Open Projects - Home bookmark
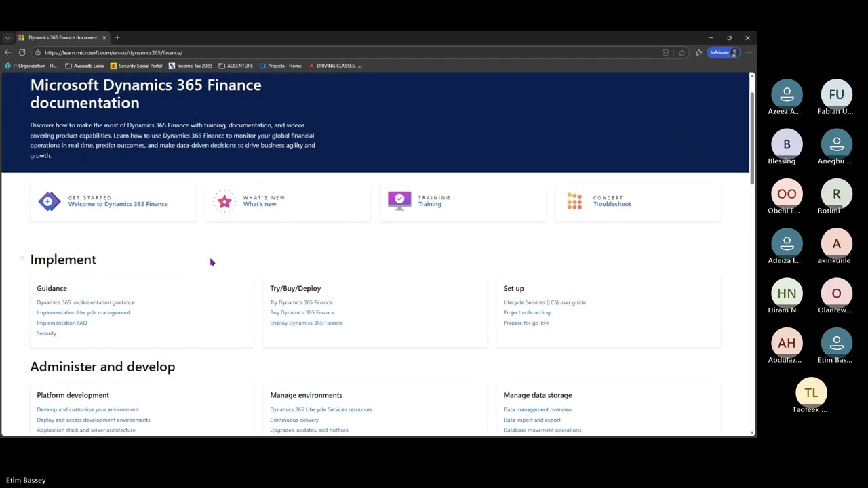This screenshot has width=868, height=488. point(281,66)
